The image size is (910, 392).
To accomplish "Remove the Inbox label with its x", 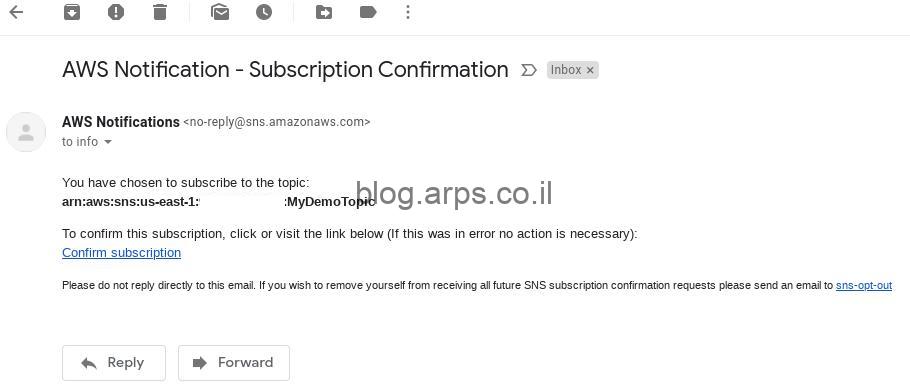I will pyautogui.click(x=590, y=70).
